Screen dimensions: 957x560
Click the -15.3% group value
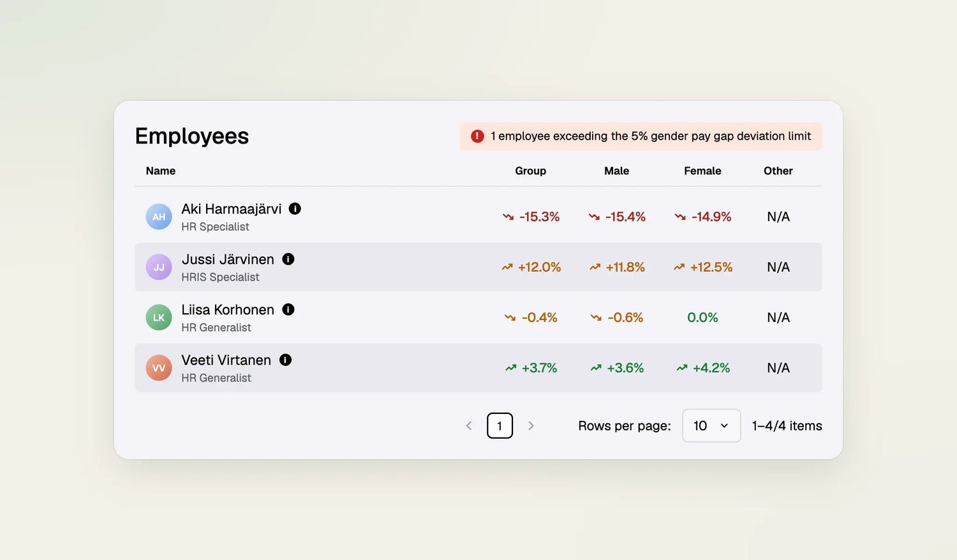(540, 217)
